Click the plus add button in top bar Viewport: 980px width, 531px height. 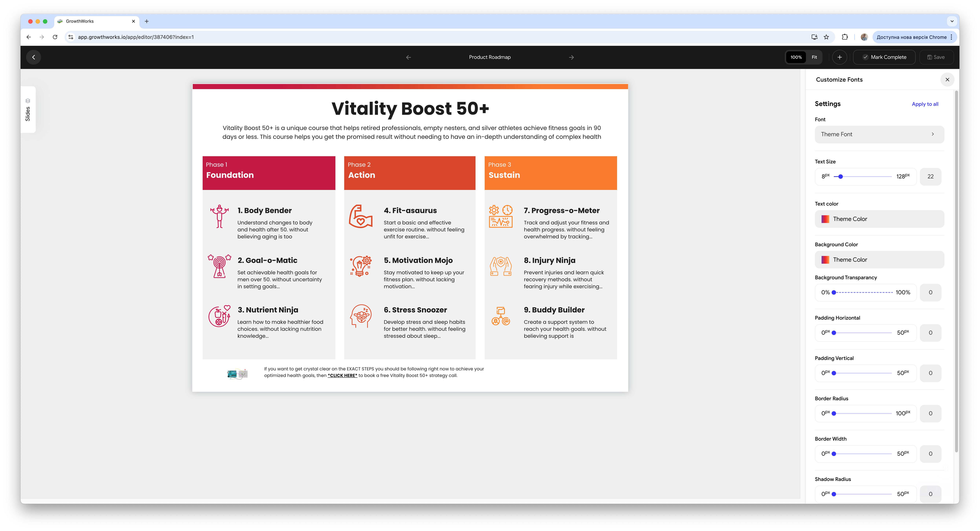pos(839,57)
